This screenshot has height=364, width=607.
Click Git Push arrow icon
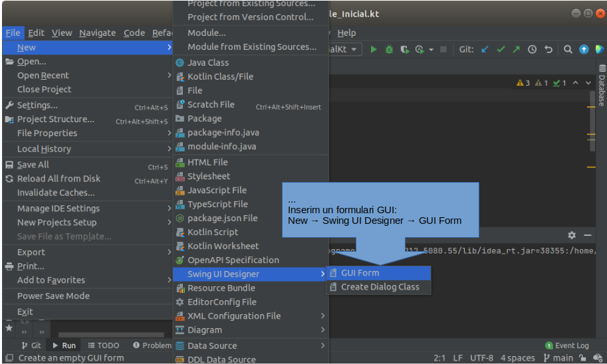click(x=517, y=50)
